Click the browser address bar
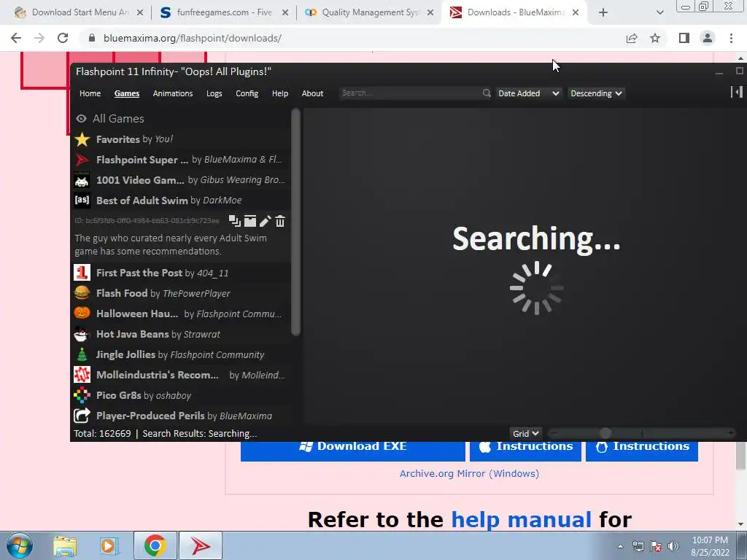 pos(352,38)
